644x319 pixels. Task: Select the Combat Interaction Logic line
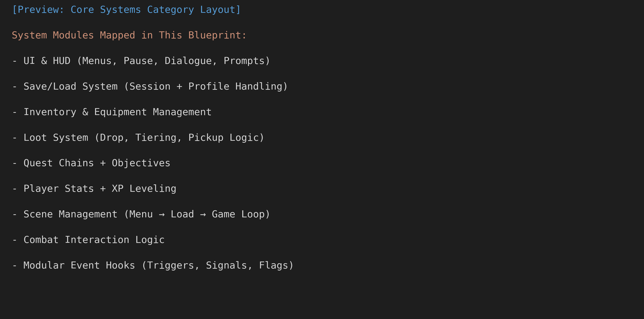pos(88,240)
